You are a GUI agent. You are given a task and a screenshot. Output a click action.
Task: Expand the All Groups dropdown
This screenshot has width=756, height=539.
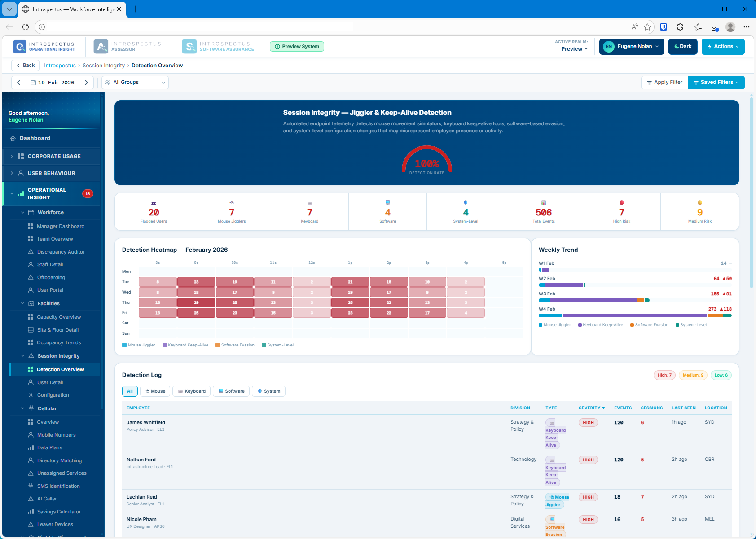pyautogui.click(x=135, y=82)
